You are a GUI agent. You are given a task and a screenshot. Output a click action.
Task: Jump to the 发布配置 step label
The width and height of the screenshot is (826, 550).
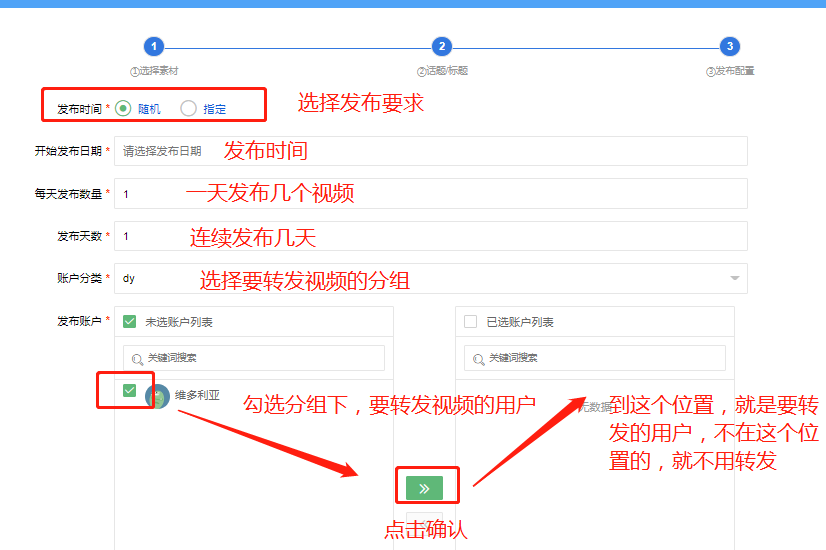[731, 71]
